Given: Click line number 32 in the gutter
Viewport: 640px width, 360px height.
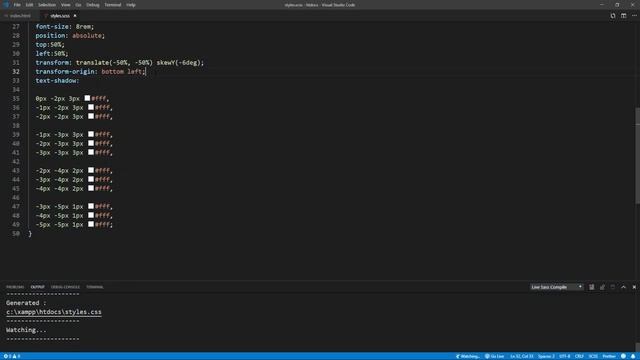Looking at the screenshot, I should pyautogui.click(x=16, y=71).
